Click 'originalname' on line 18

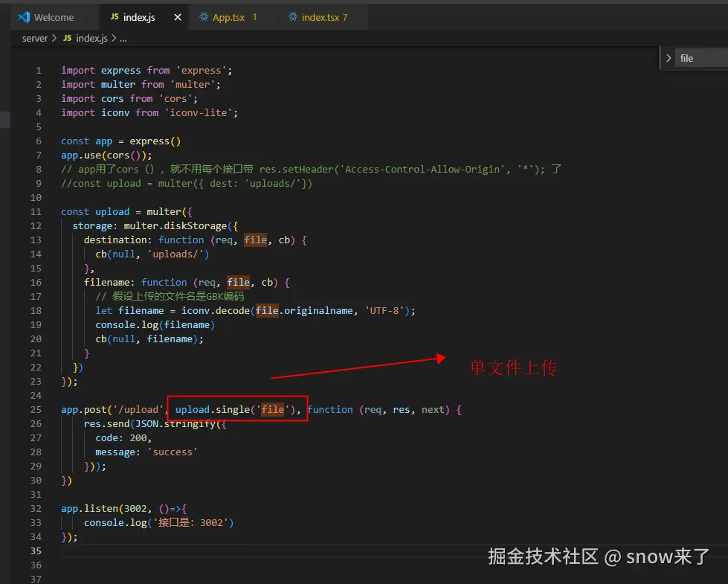click(318, 310)
